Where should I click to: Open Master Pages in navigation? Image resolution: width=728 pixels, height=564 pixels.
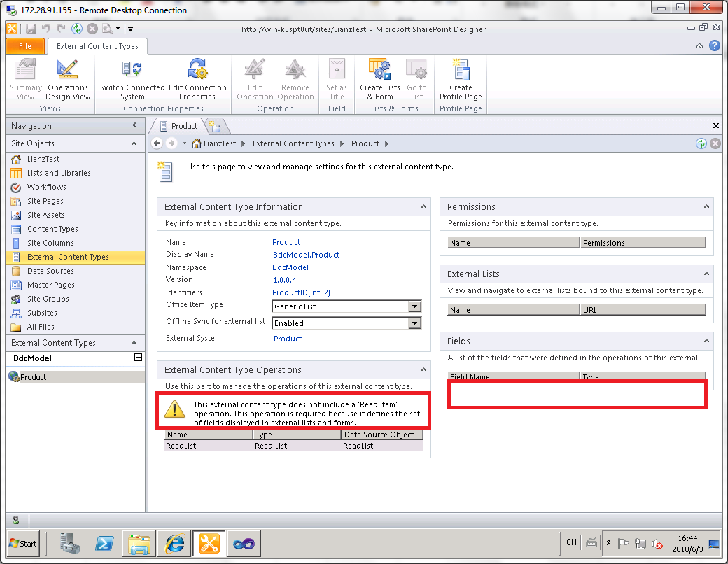point(50,285)
